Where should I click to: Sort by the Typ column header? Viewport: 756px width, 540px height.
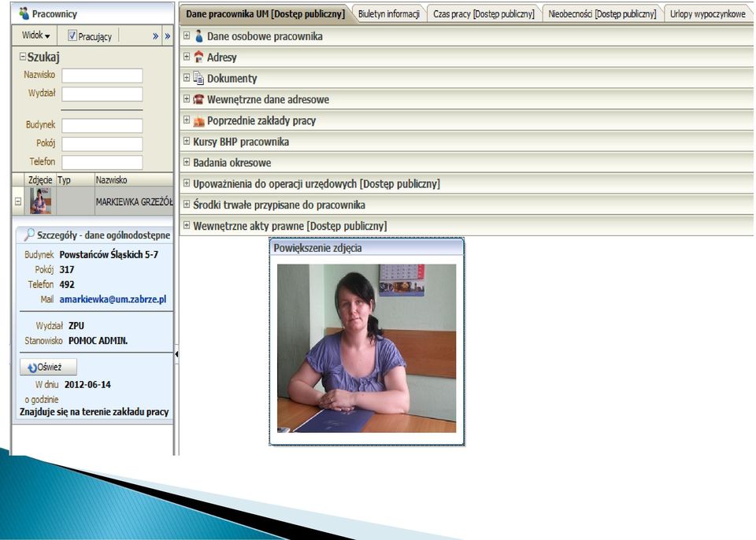(x=76, y=179)
